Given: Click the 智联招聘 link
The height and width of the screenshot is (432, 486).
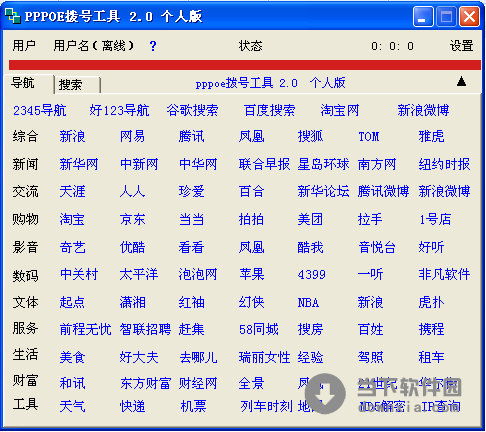Looking at the screenshot, I should point(145,330).
